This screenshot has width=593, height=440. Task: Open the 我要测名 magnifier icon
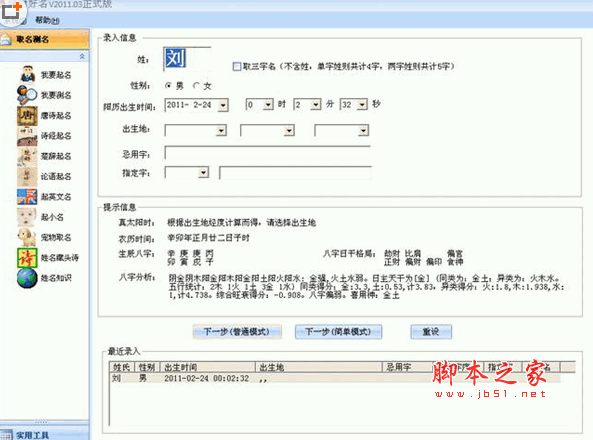(27, 95)
